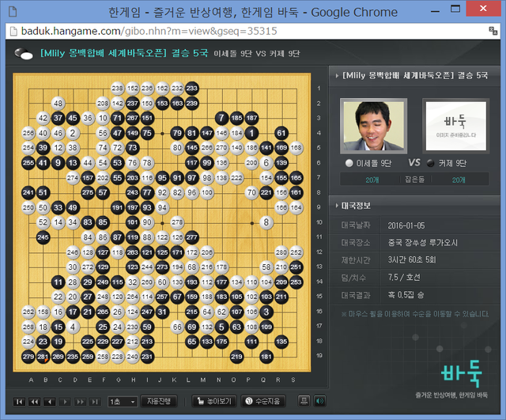The width and height of the screenshot is (506, 420).
Task: Click the 커제 player image placeholder
Action: tap(455, 126)
